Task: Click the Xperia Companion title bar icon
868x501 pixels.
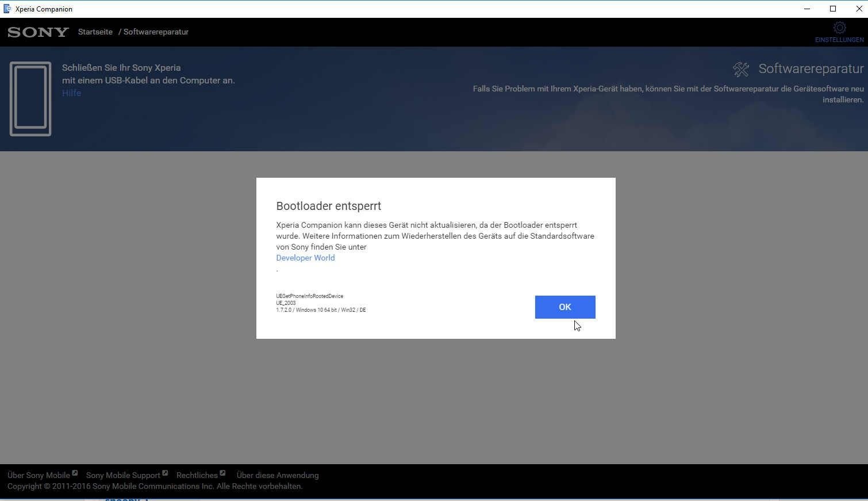Action: (7, 9)
